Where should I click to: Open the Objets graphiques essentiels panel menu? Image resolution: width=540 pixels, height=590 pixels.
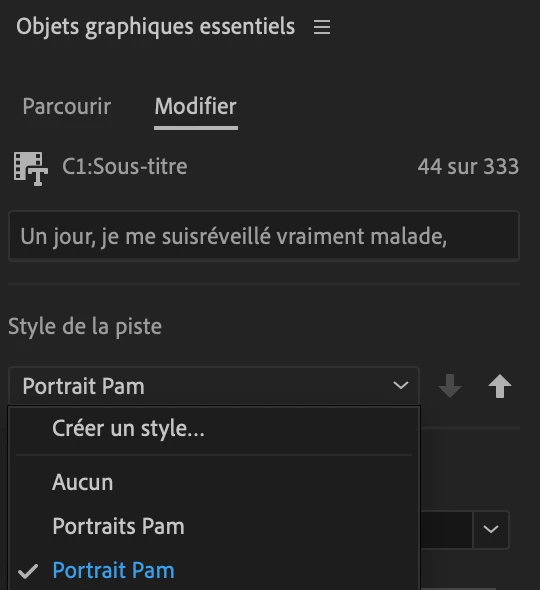[322, 27]
